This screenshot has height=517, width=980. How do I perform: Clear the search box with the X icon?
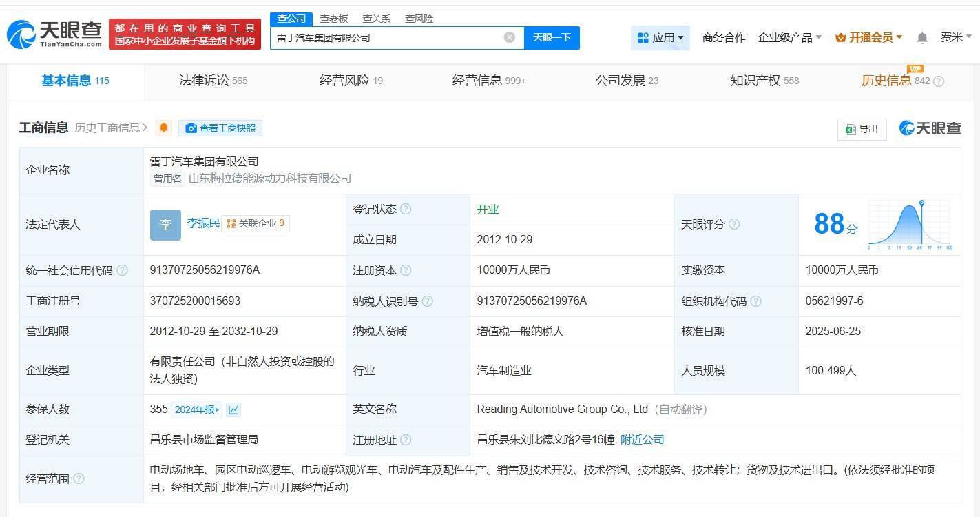(x=510, y=37)
